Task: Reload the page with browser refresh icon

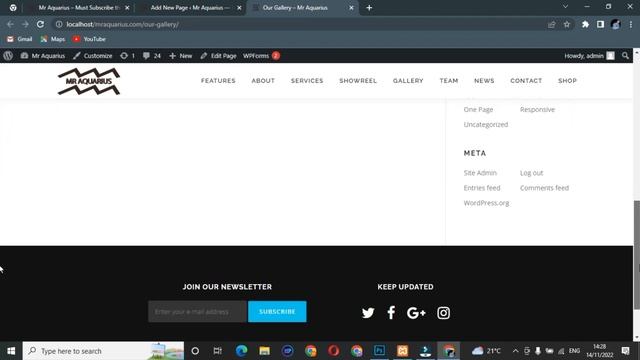Action: click(x=40, y=24)
